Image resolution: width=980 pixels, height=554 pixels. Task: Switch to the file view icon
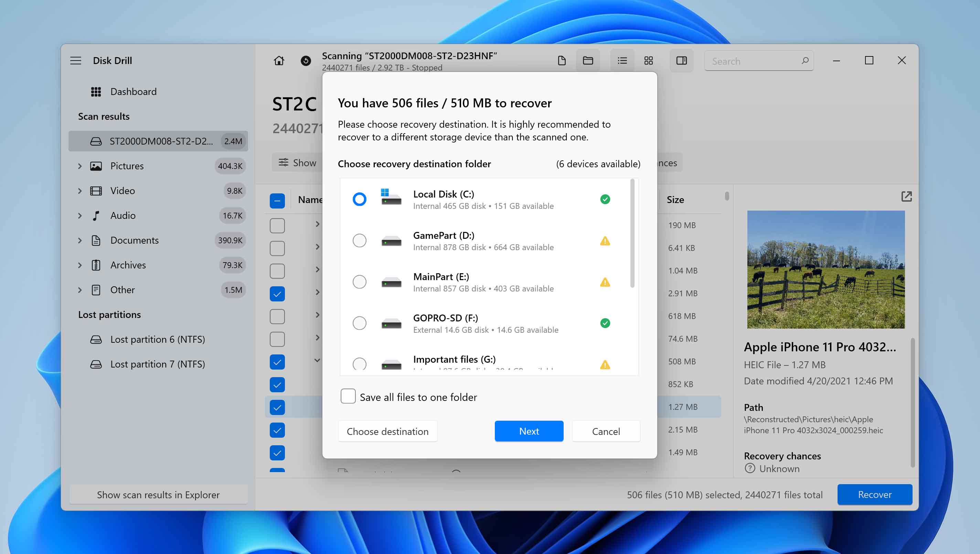[562, 61]
